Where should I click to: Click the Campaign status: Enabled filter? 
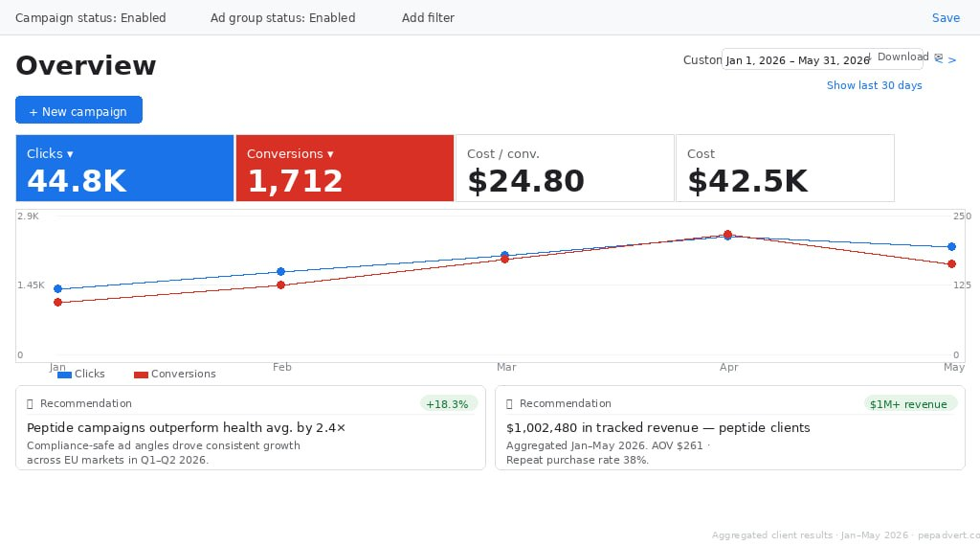(91, 17)
